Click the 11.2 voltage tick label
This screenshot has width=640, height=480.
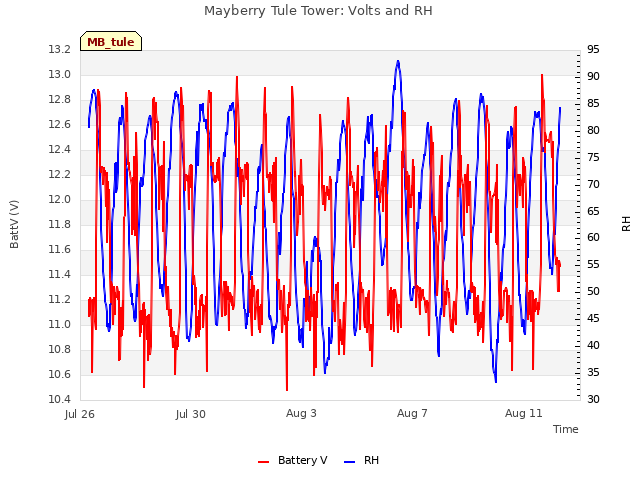(x=60, y=299)
